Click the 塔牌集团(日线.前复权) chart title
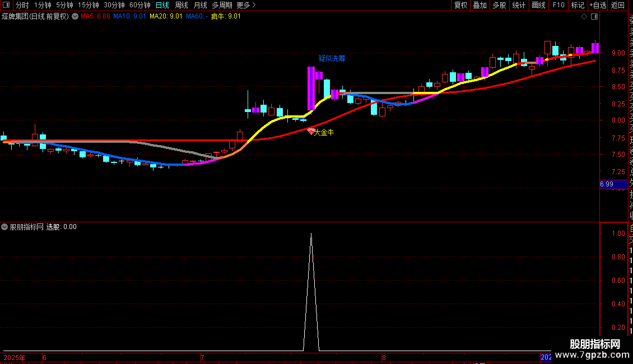The image size is (633, 364). tap(35, 17)
